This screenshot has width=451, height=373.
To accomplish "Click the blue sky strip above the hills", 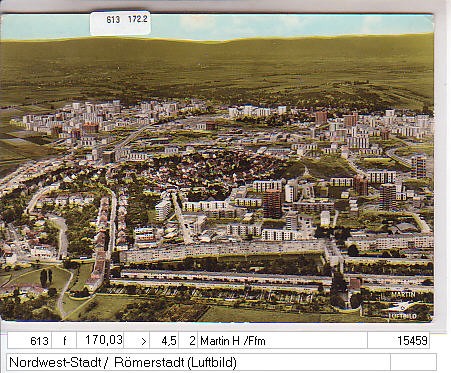I will pos(217,26).
